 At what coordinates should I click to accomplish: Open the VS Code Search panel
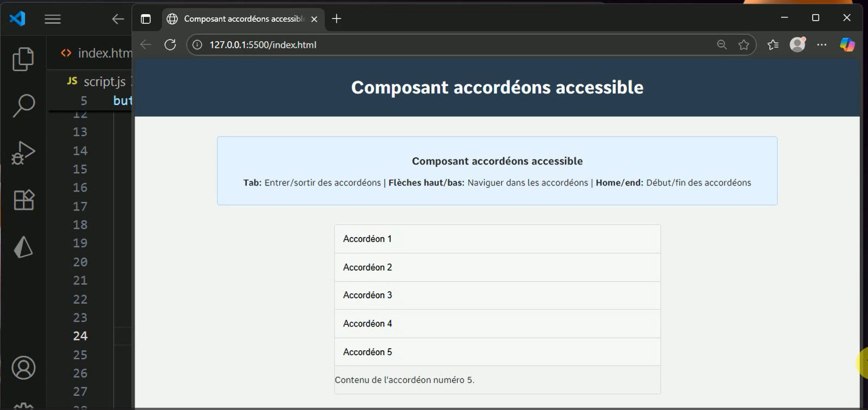[x=23, y=105]
